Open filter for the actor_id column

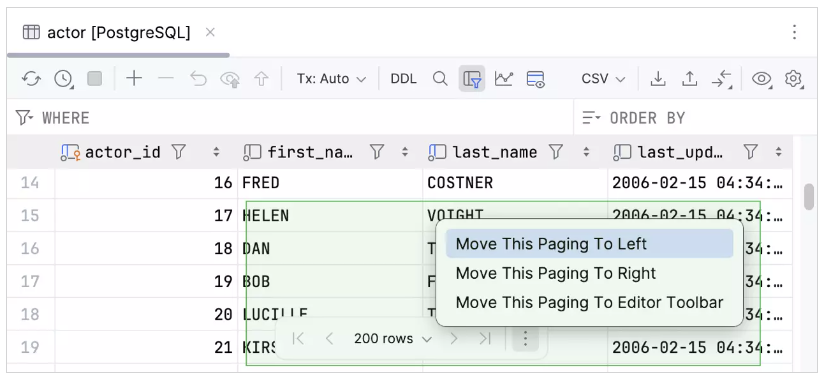point(179,153)
